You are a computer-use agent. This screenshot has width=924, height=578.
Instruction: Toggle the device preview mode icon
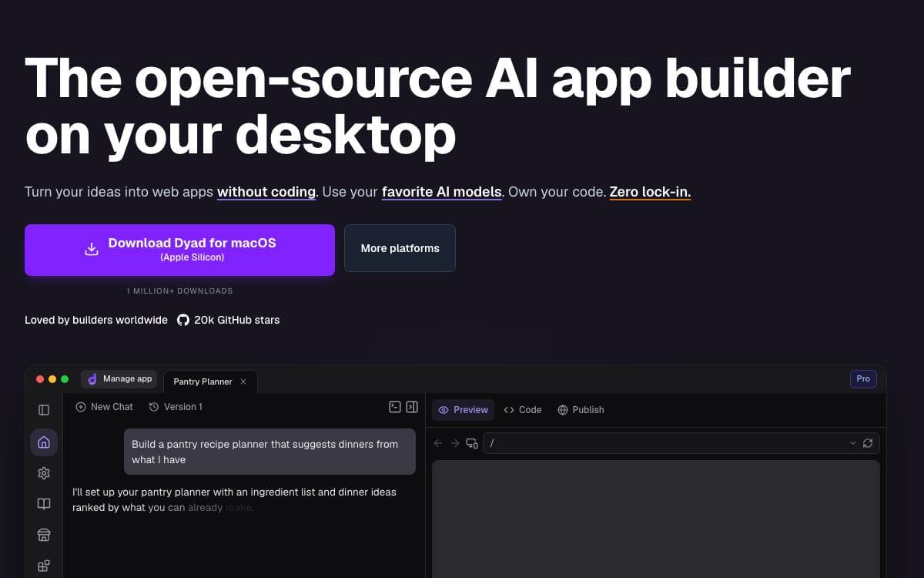(x=472, y=443)
